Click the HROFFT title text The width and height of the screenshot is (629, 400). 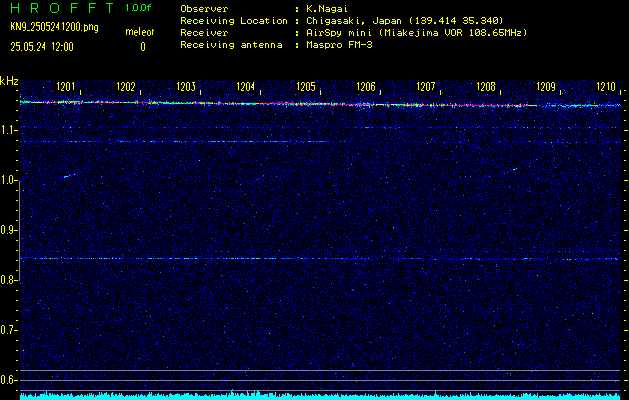[x=62, y=8]
